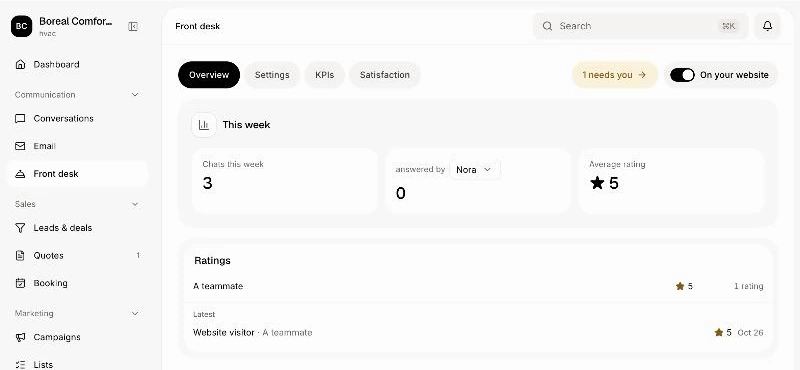The width and height of the screenshot is (800, 370).
Task: Open Booking via the calendar icon
Action: [x=20, y=283]
